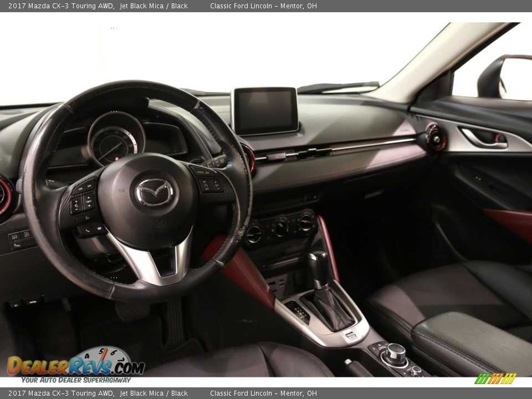532x399 pixels.
Task: Click the striped green-orange logo at bottom right
Action: point(498,379)
